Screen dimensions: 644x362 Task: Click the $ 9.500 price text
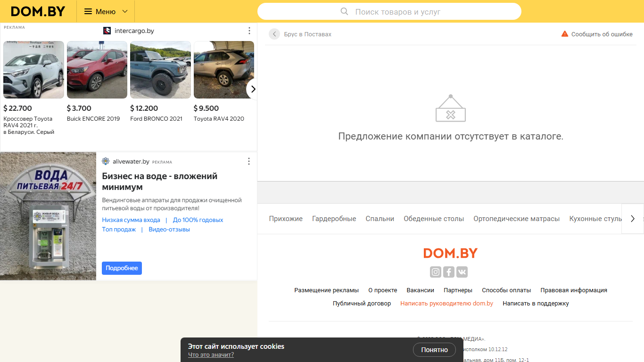point(206,108)
